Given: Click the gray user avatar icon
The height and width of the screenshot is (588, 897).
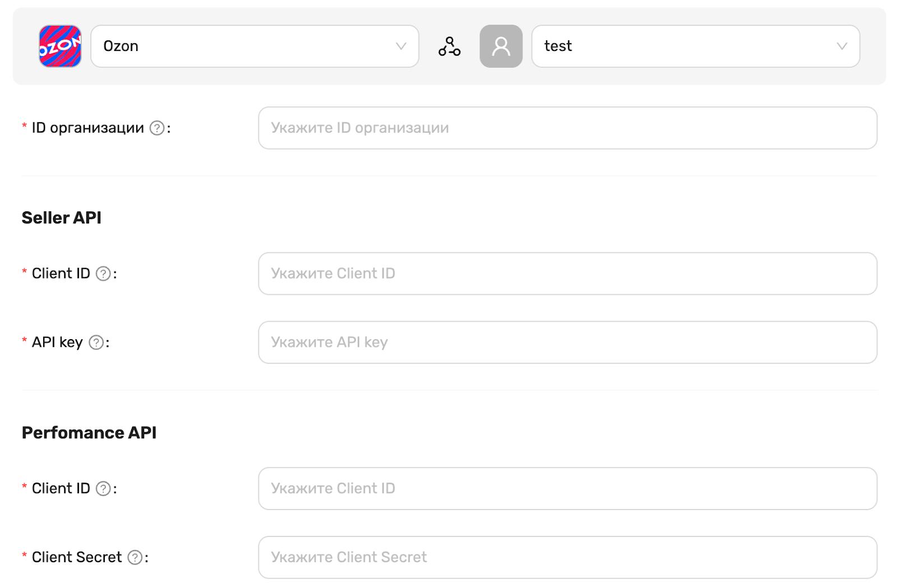Looking at the screenshot, I should (501, 47).
